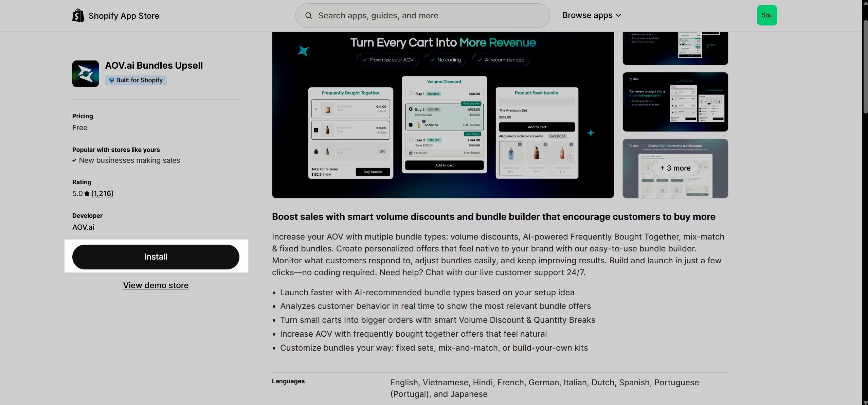Open the View demo store link
This screenshot has width=868, height=405.
point(156,285)
